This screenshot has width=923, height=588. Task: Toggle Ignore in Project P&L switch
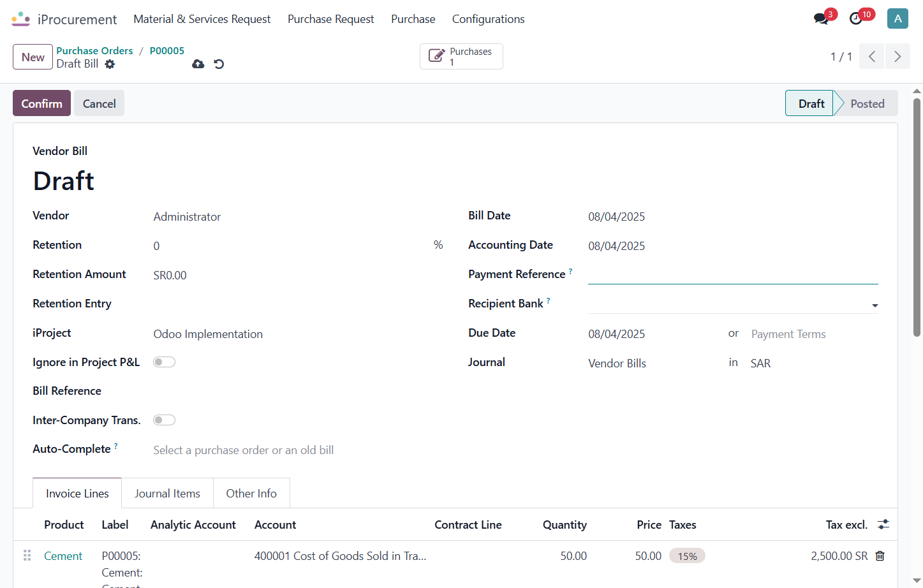[x=164, y=362]
